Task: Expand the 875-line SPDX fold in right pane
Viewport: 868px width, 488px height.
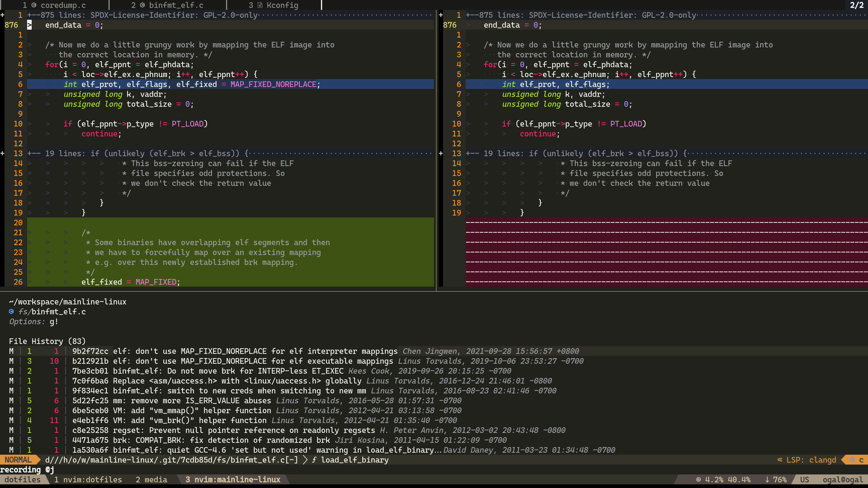Action: point(667,15)
